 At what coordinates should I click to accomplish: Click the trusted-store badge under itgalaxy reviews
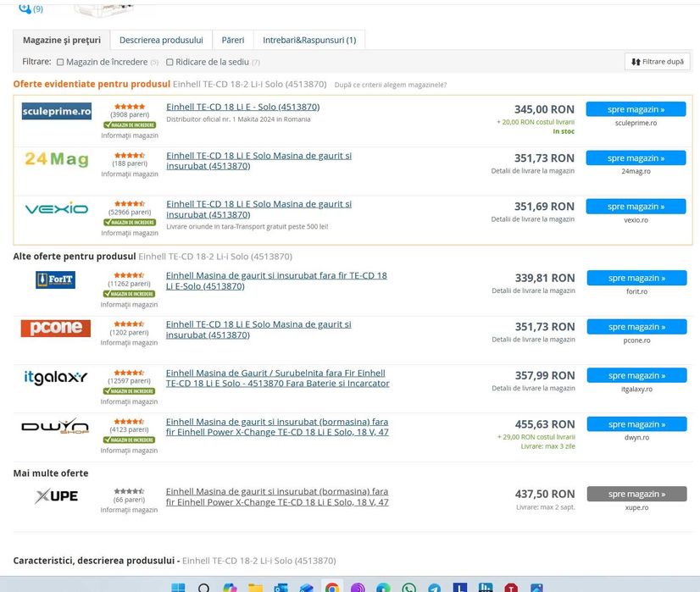[x=129, y=390]
